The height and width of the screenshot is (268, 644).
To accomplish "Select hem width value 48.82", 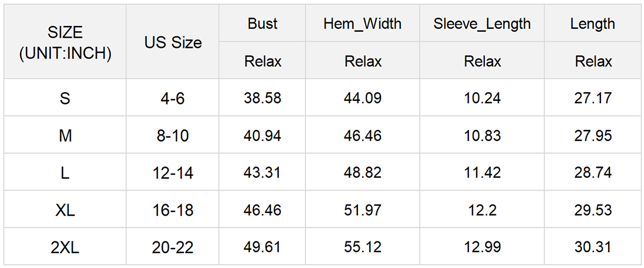I will click(x=363, y=172).
